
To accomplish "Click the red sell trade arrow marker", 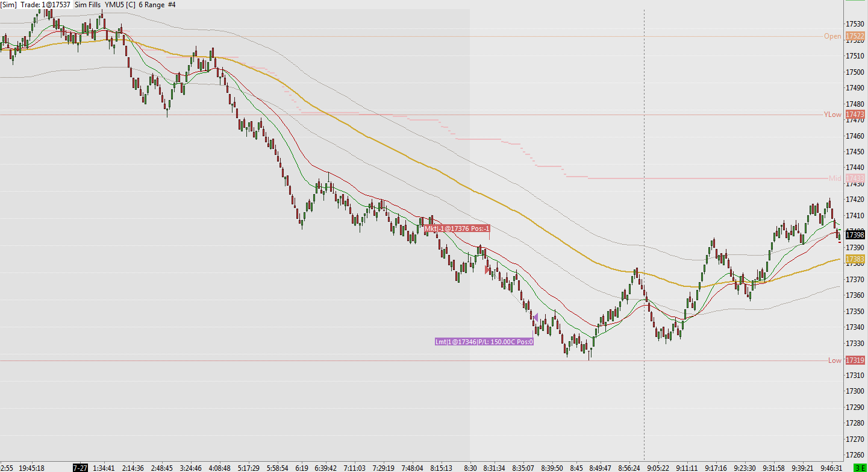I will (487, 270).
